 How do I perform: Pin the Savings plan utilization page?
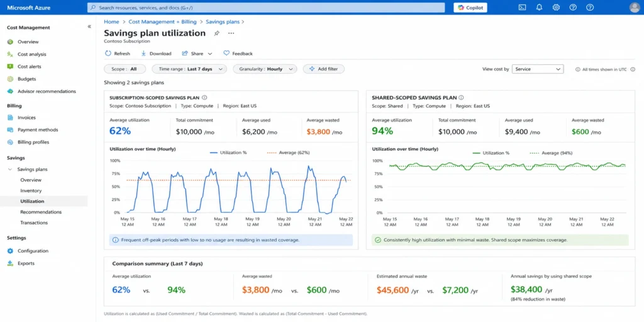tap(217, 34)
